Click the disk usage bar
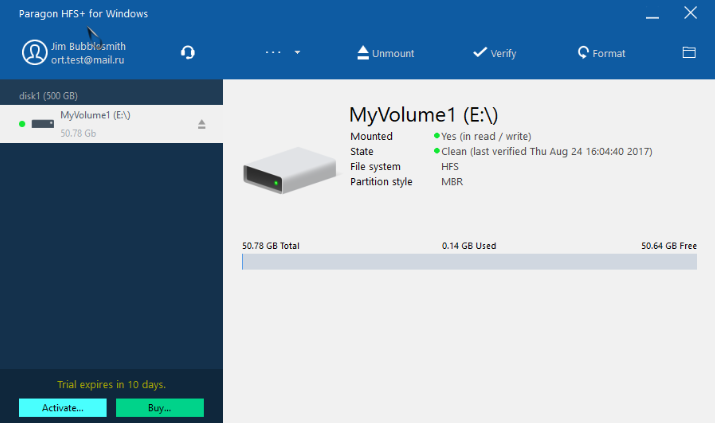 [469, 262]
